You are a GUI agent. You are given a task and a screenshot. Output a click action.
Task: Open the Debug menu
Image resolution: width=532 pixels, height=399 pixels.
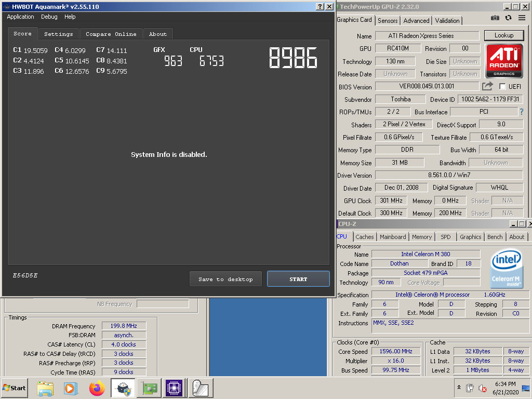click(49, 17)
